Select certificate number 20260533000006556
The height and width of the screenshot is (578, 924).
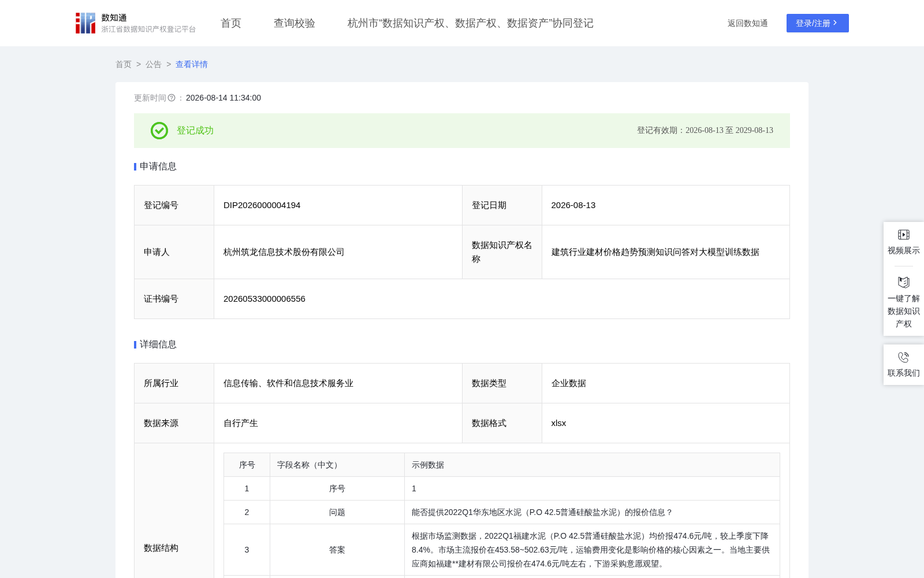264,299
